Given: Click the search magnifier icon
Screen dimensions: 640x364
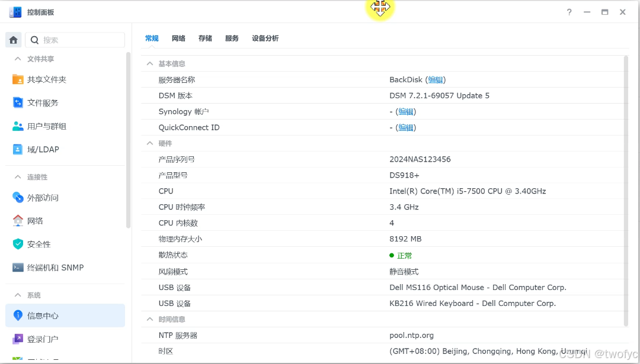Looking at the screenshot, I should (35, 40).
